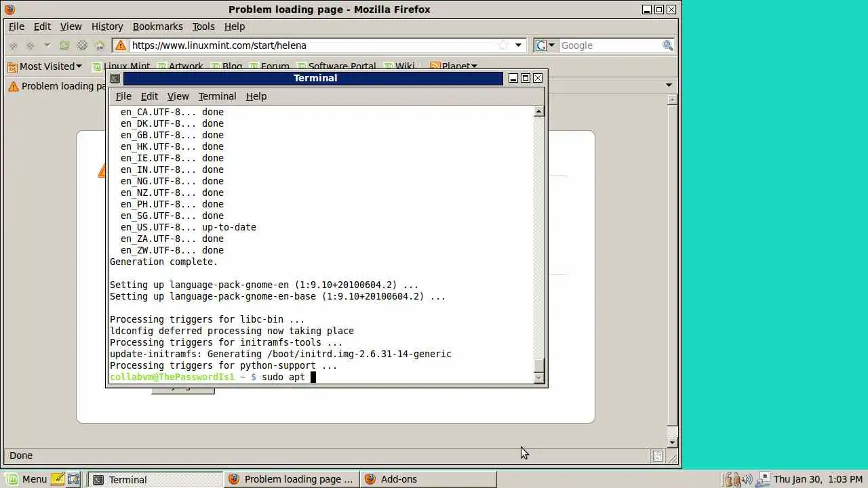The width and height of the screenshot is (868, 488).
Task: Run search with the magnifier icon
Action: coord(667,45)
